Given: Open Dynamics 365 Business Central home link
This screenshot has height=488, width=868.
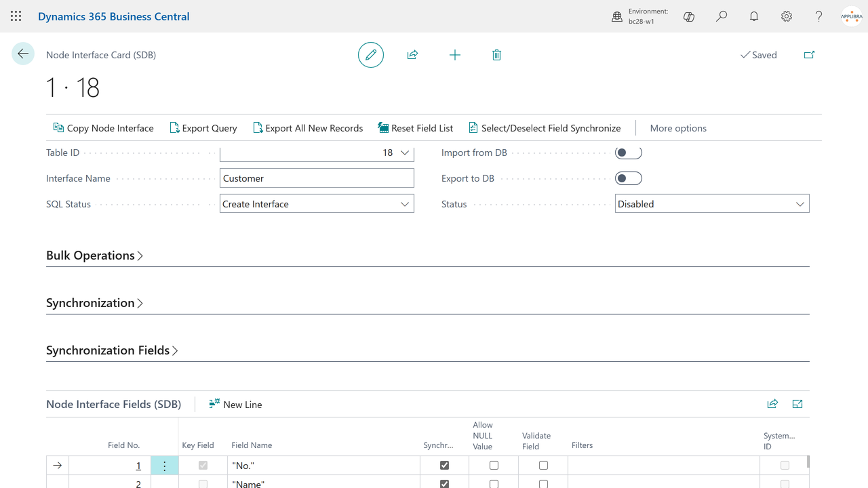Looking at the screenshot, I should click(113, 16).
